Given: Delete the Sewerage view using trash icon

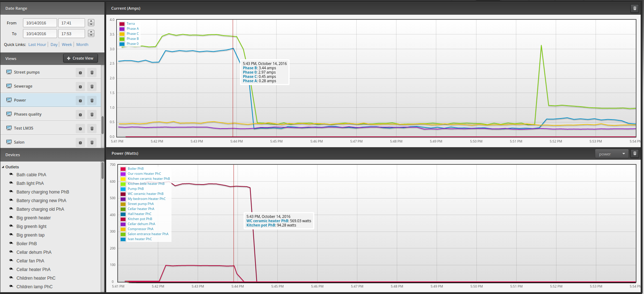Looking at the screenshot, I should [92, 87].
